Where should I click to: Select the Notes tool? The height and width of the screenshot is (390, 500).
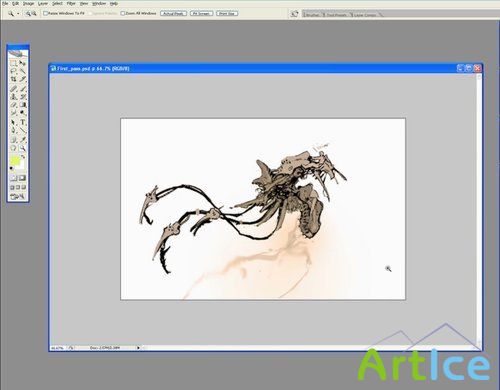tap(13, 140)
